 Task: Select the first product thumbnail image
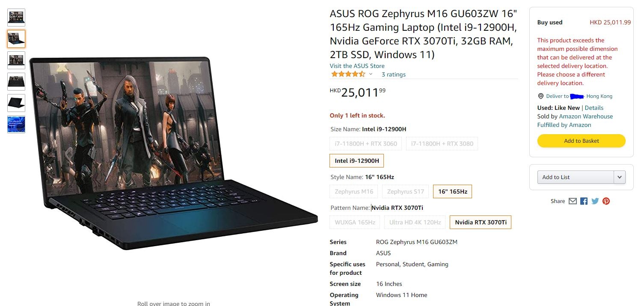tap(16, 18)
